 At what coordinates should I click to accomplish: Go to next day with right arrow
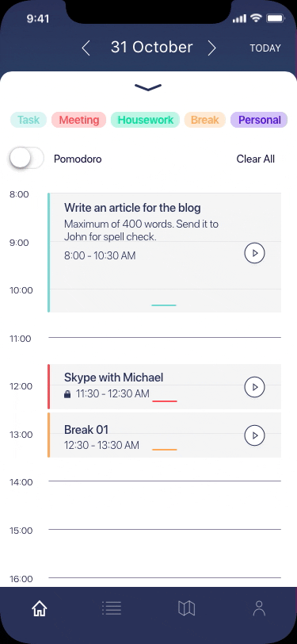[x=211, y=48]
